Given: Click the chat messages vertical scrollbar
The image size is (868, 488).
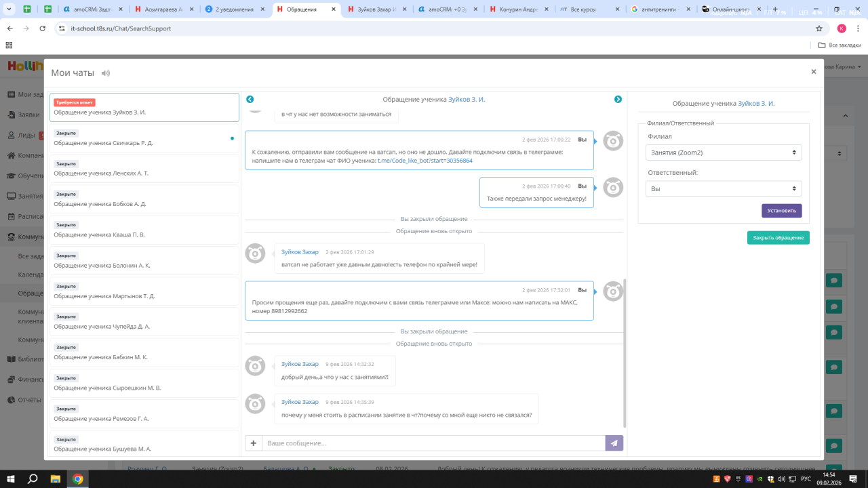Looking at the screenshot, I should tap(625, 352).
